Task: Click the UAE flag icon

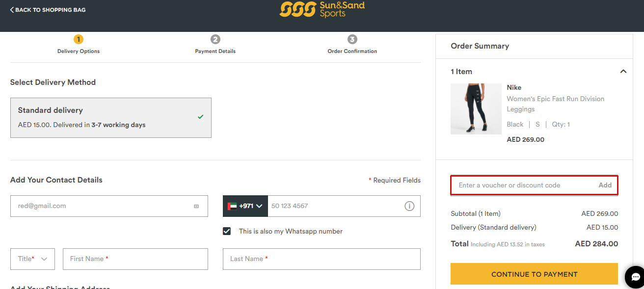Action: click(x=232, y=206)
